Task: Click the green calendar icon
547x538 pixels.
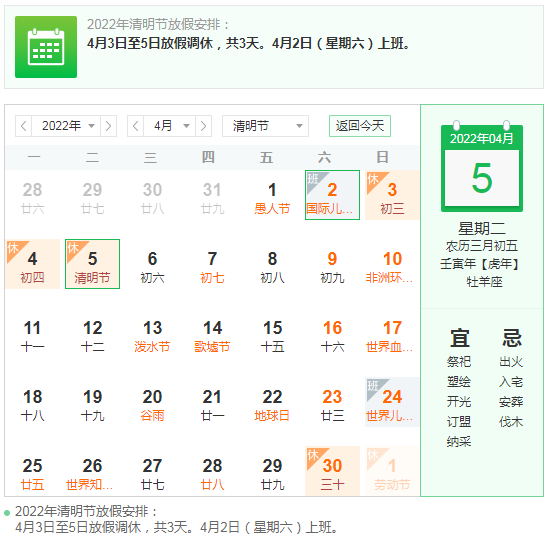Action: point(46,47)
